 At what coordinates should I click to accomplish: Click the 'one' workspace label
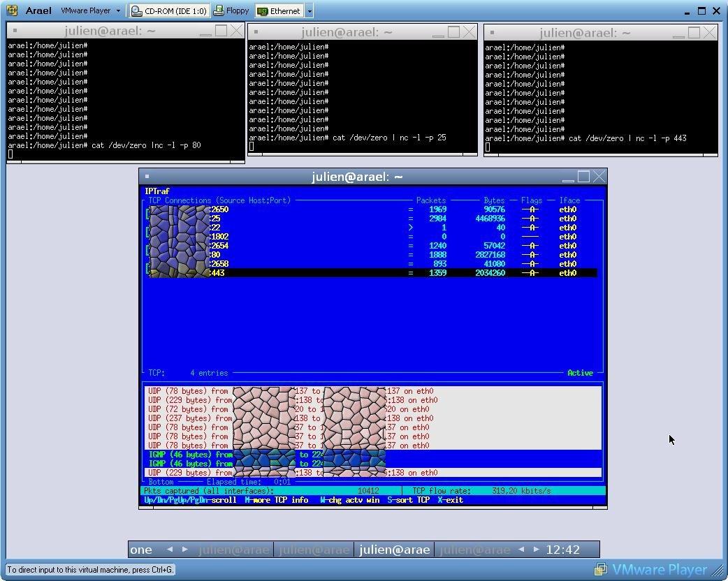coord(141,550)
